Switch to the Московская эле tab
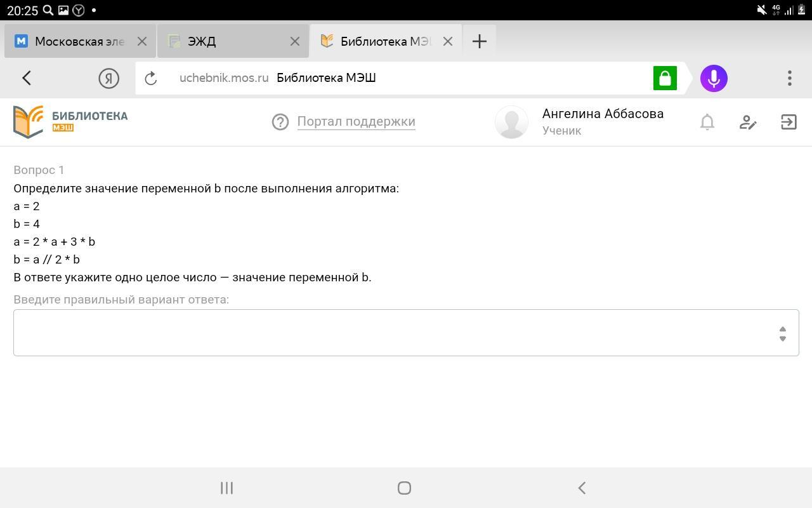Viewport: 812px width, 508px height. [80, 41]
